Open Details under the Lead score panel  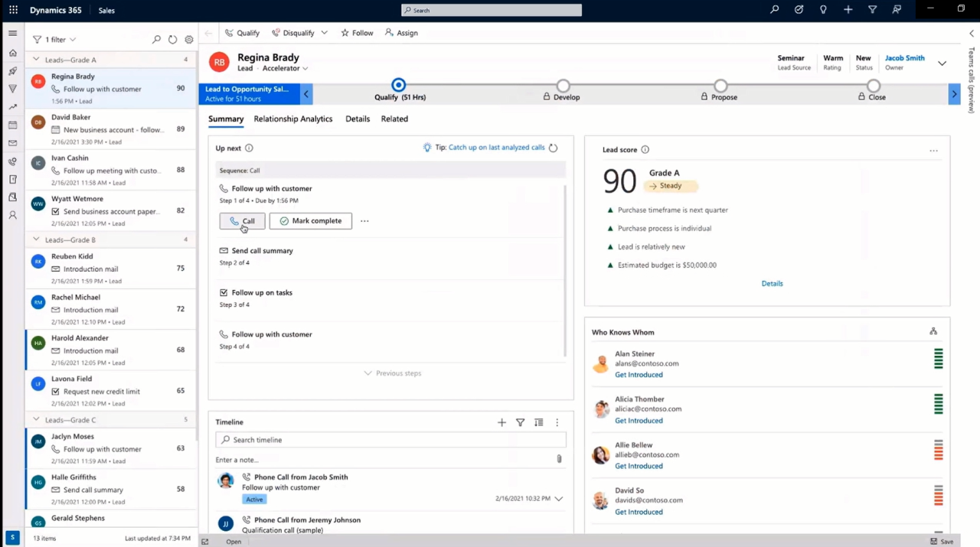[x=772, y=283]
